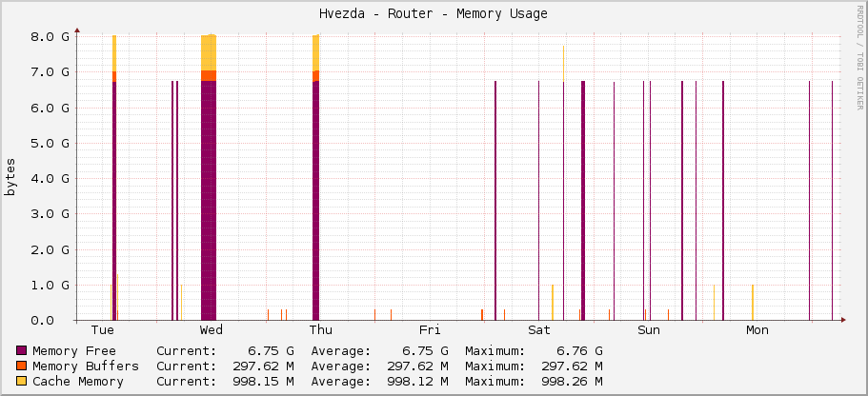Click the '7.0 G' y-axis label
The height and width of the screenshot is (396, 868).
pyautogui.click(x=50, y=72)
